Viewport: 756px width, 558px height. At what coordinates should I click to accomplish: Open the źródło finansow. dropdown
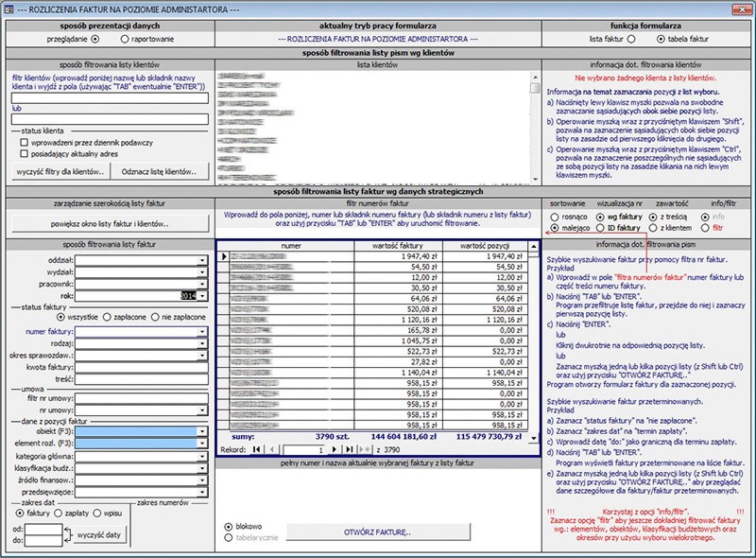(x=202, y=480)
